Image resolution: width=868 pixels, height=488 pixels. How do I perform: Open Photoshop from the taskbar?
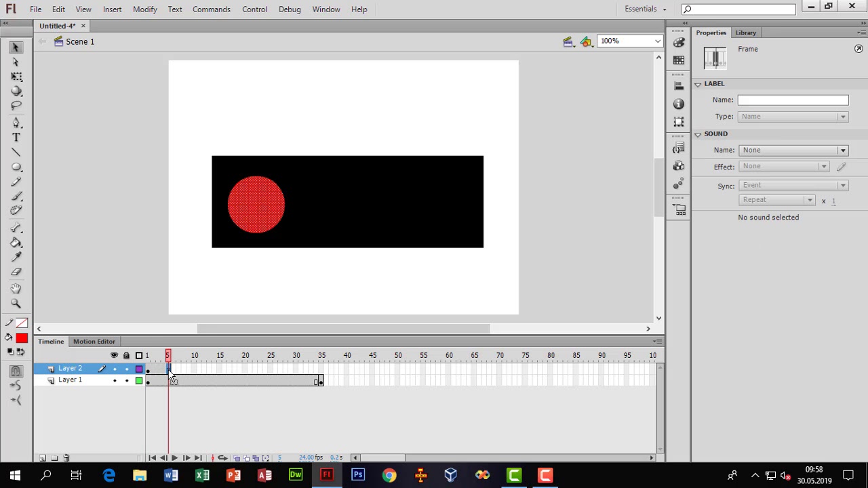(x=358, y=475)
